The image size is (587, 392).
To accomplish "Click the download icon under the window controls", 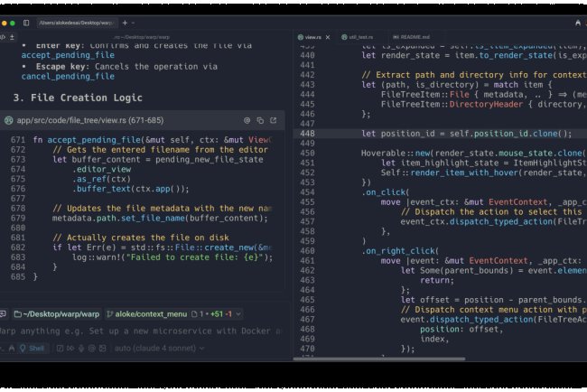I will click(12, 37).
